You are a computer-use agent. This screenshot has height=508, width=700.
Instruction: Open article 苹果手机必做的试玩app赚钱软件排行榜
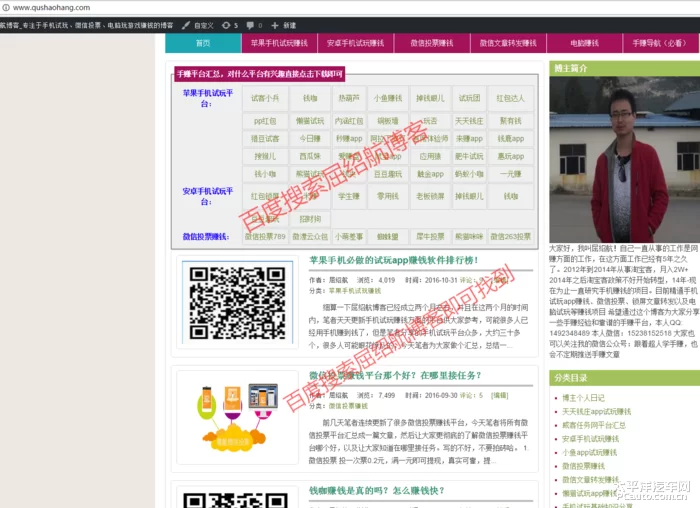(392, 260)
